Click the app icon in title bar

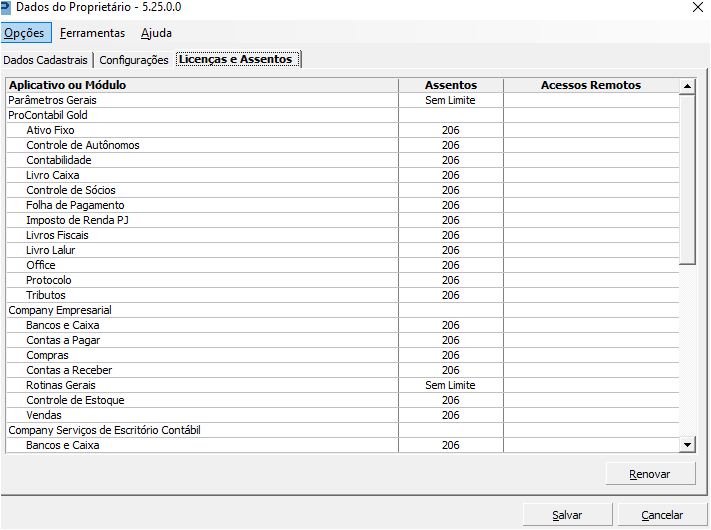click(x=5, y=7)
